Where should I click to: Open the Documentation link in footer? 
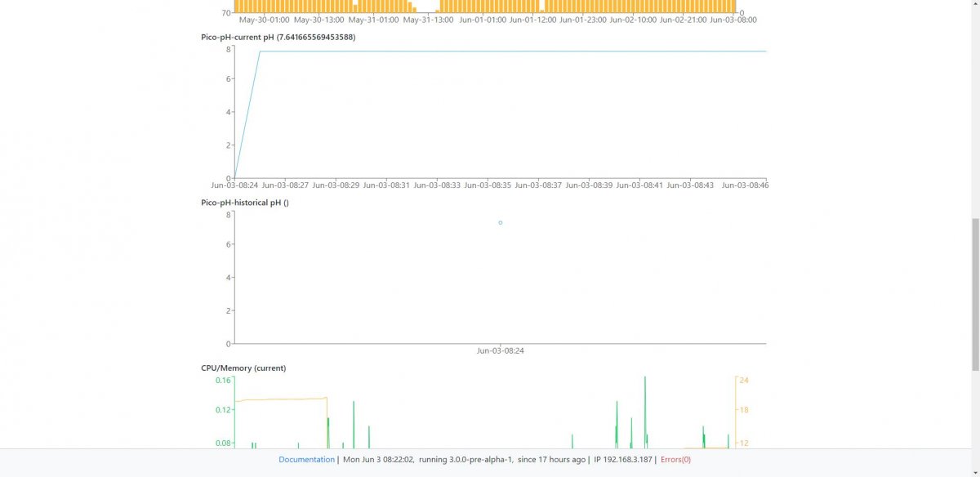[306, 460]
